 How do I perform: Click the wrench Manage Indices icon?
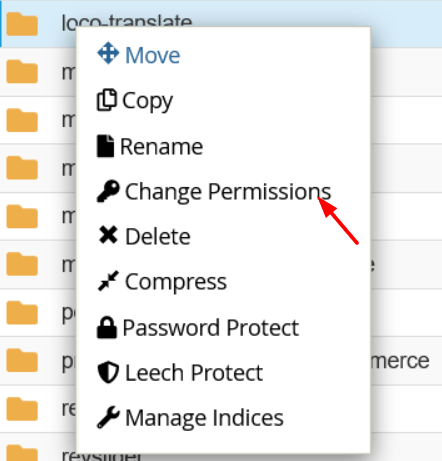point(108,417)
